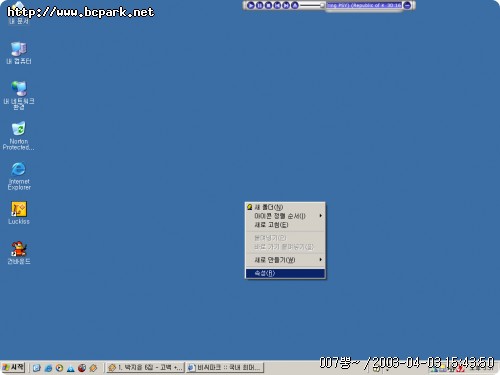Select 속성(R) properties menu entry

pos(285,273)
